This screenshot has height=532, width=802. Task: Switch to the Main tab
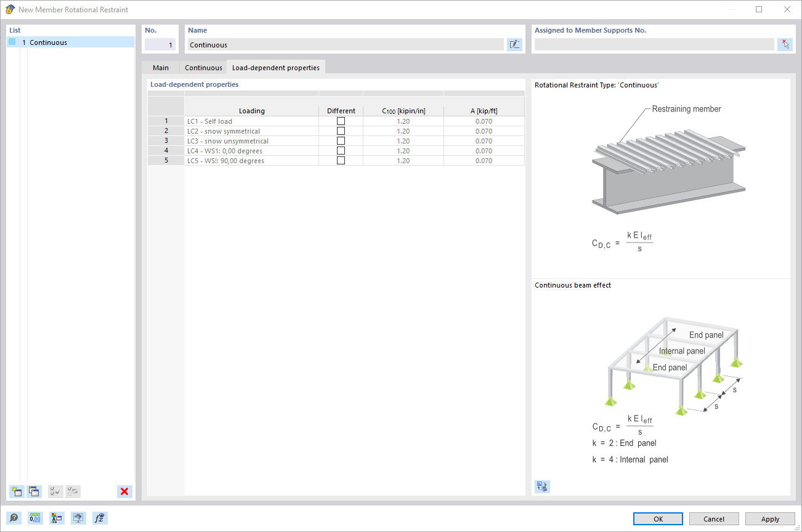(160, 67)
